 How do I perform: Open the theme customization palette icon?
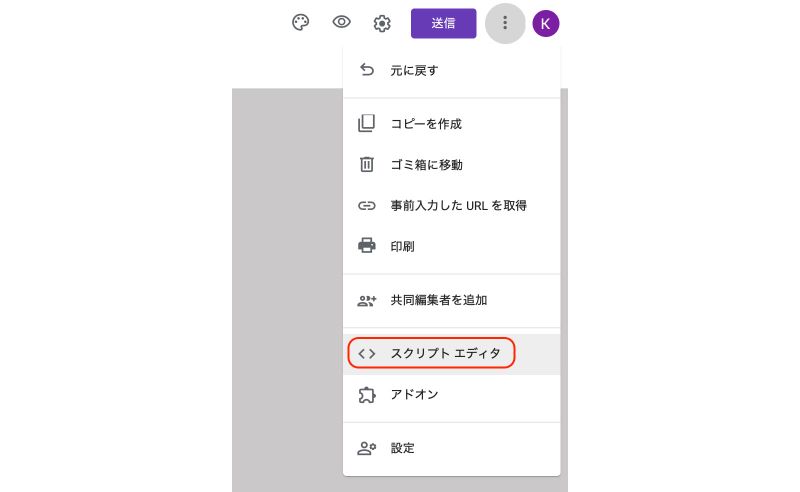(x=301, y=22)
